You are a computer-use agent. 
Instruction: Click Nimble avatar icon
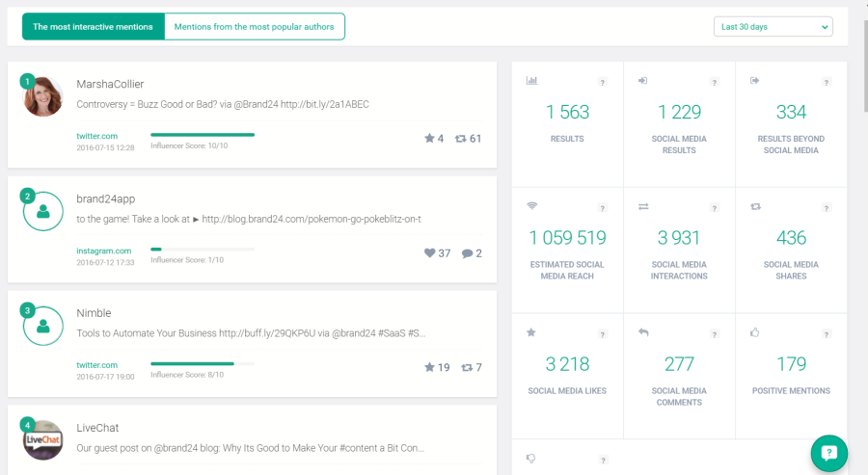(x=43, y=327)
